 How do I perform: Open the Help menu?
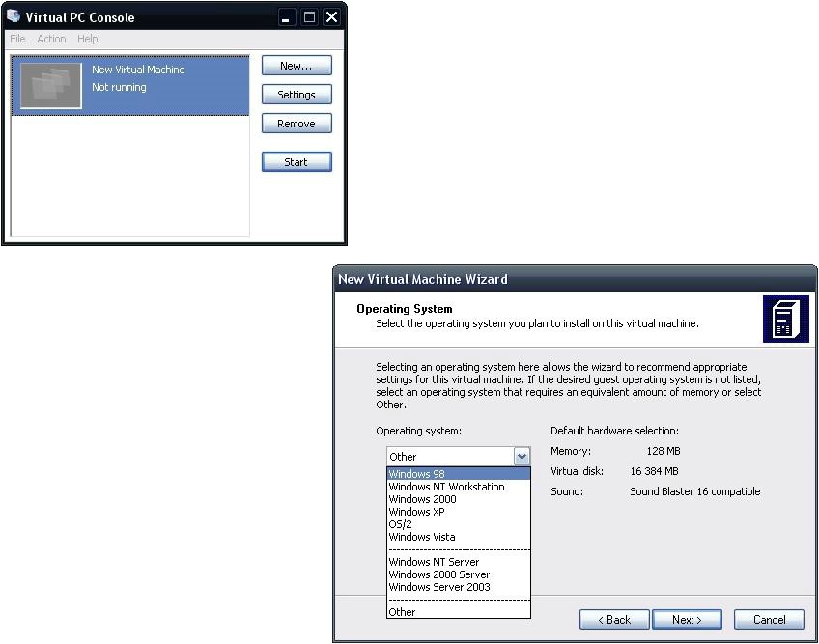(87, 39)
